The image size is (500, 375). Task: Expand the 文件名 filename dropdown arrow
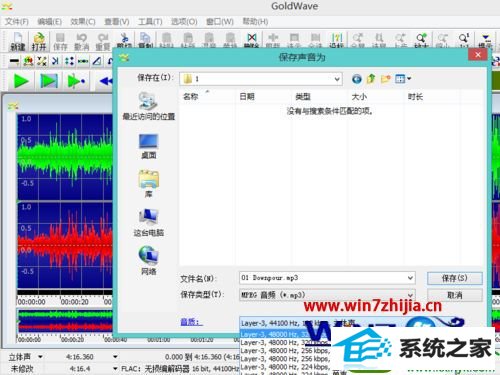[410, 278]
